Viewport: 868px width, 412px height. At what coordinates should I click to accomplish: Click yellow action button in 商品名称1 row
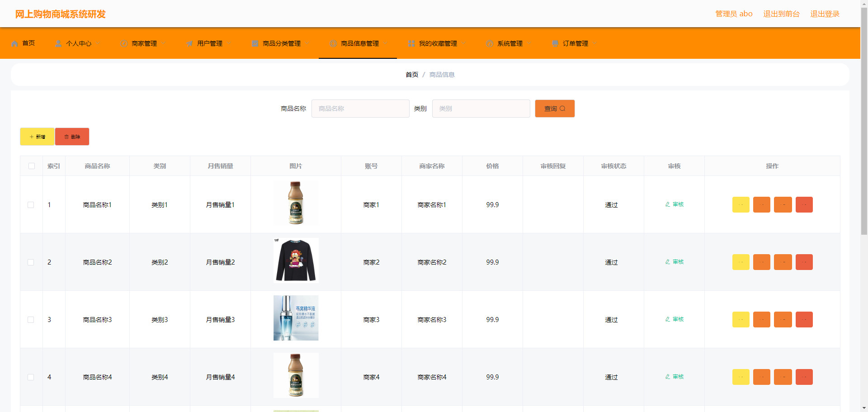741,204
